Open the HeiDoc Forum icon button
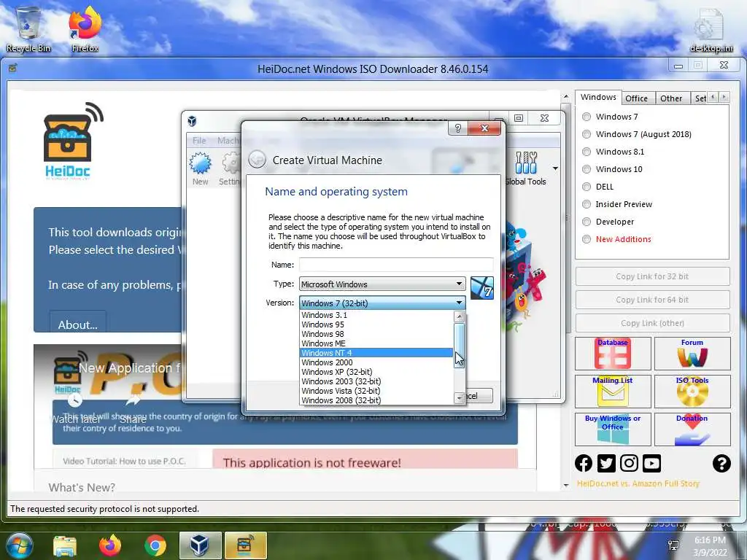The width and height of the screenshot is (747, 560). coord(692,354)
